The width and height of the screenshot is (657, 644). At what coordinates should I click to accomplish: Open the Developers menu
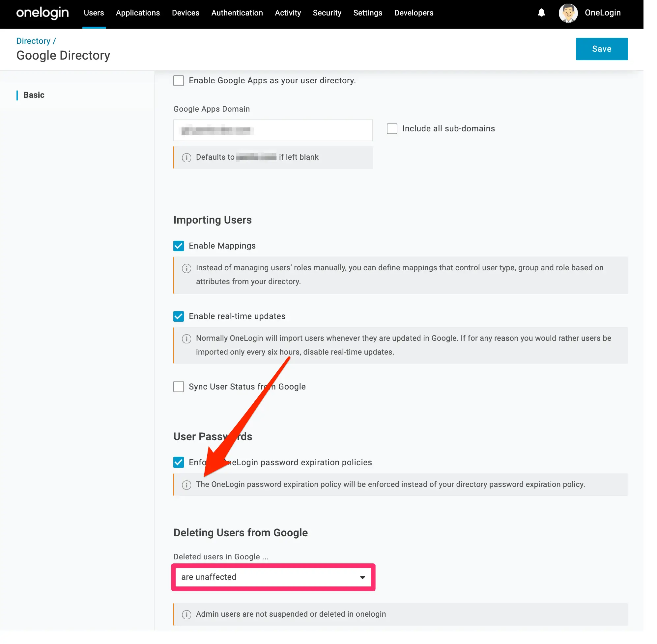coord(414,13)
